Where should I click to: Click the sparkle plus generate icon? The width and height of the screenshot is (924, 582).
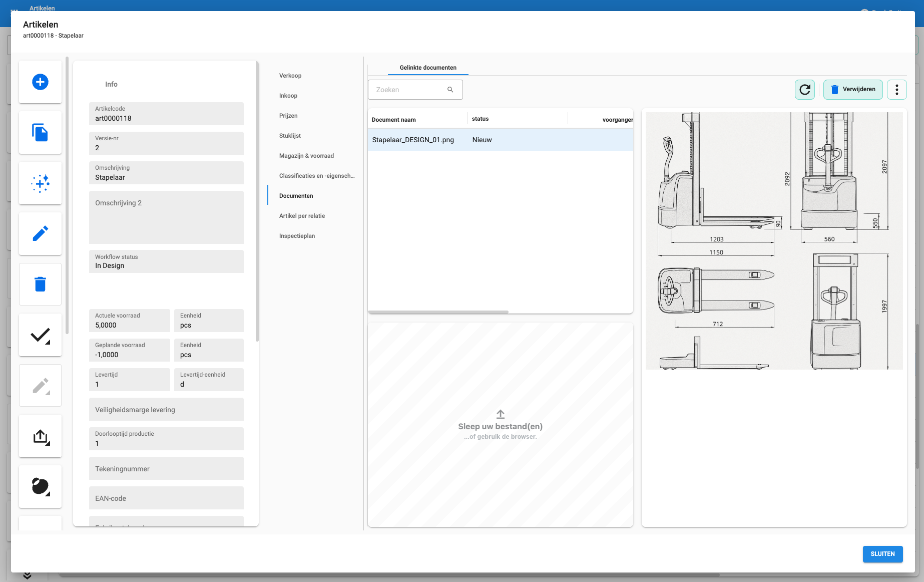pos(40,183)
